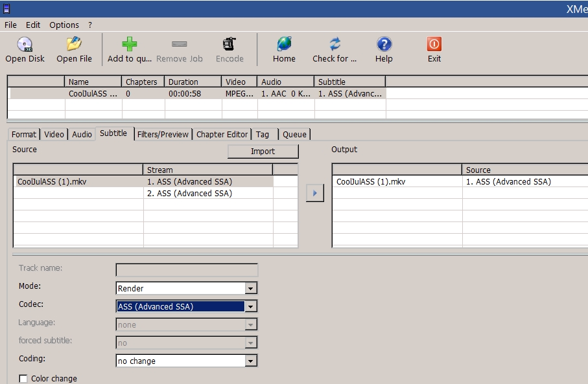
Task: Click the 00:00:58 duration cell
Action: point(185,94)
